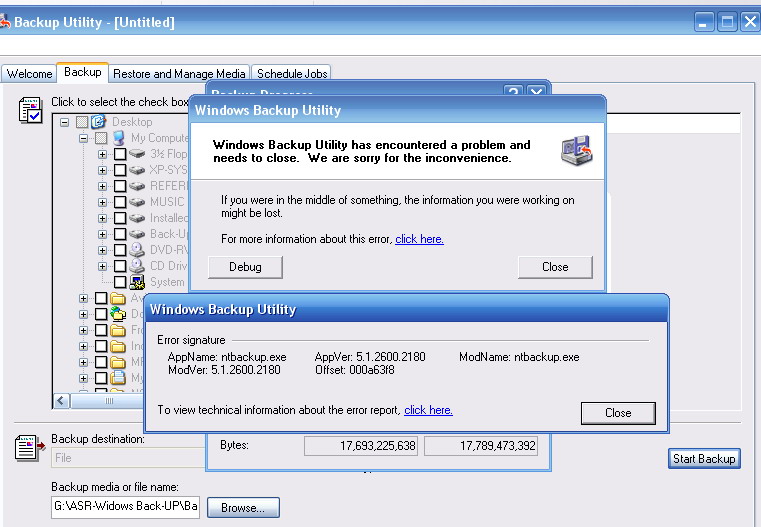This screenshot has height=527, width=761.
Task: Click the folder icon of the 'Fr' row
Action: 118,330
